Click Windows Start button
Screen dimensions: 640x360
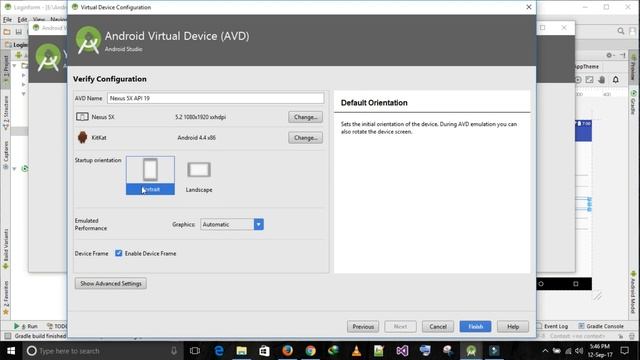coord(11,351)
